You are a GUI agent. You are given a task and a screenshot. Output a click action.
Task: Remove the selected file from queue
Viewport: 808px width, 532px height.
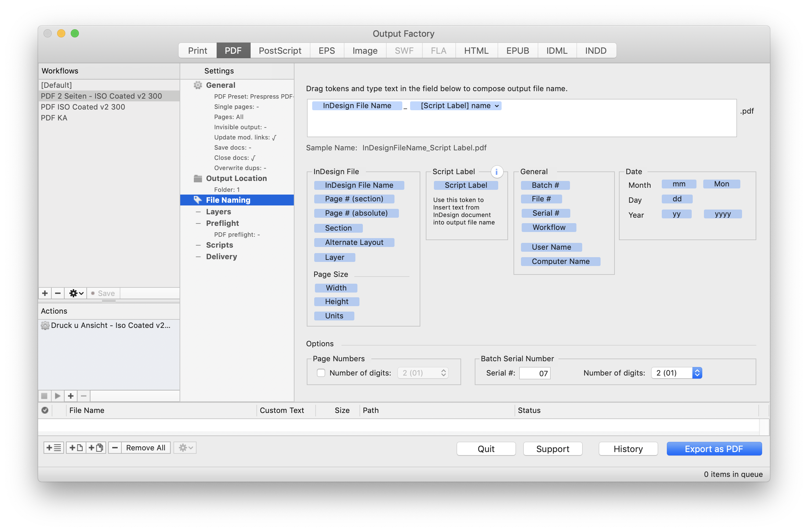coord(115,448)
